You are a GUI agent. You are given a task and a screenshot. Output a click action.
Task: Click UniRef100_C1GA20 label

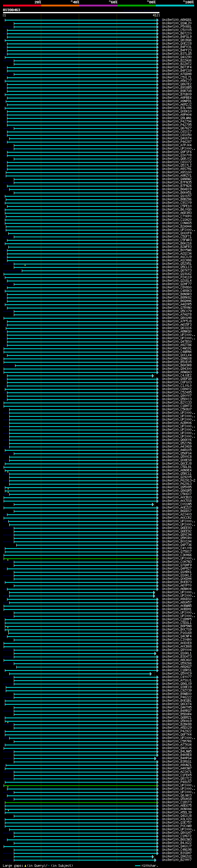[176, 220]
